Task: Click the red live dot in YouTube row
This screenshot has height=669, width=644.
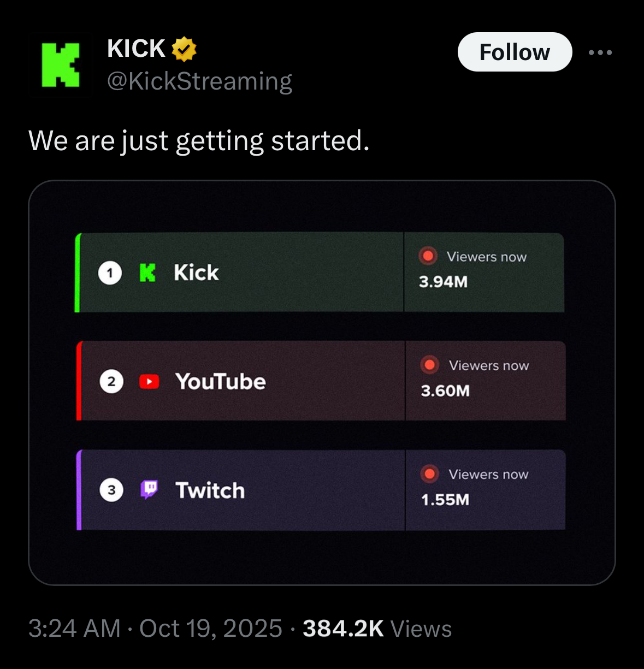Action: click(430, 364)
